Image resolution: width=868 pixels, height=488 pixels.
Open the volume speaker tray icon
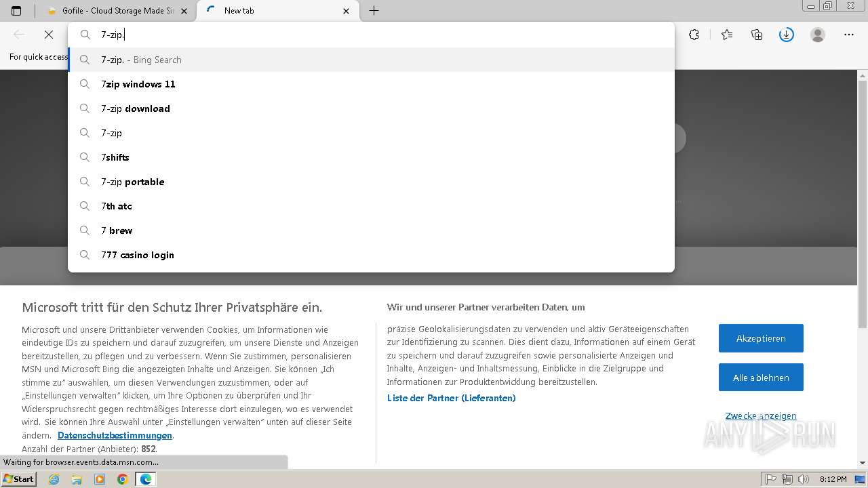pyautogui.click(x=804, y=479)
